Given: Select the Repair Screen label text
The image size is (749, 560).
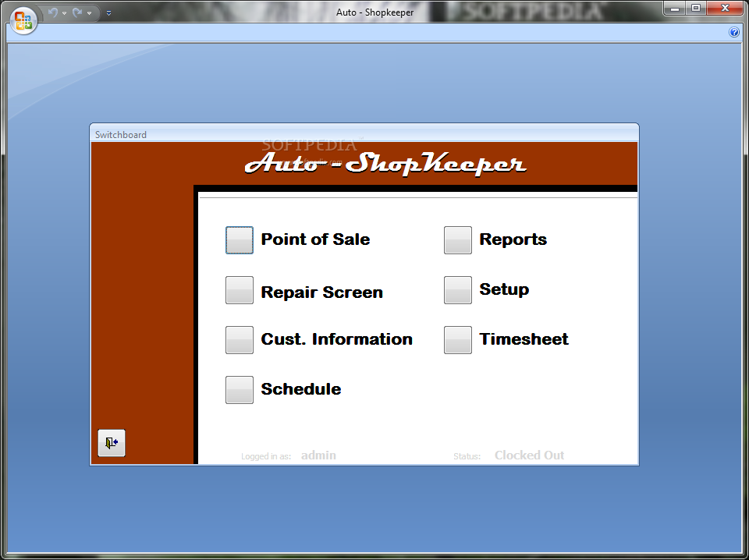Looking at the screenshot, I should (322, 292).
